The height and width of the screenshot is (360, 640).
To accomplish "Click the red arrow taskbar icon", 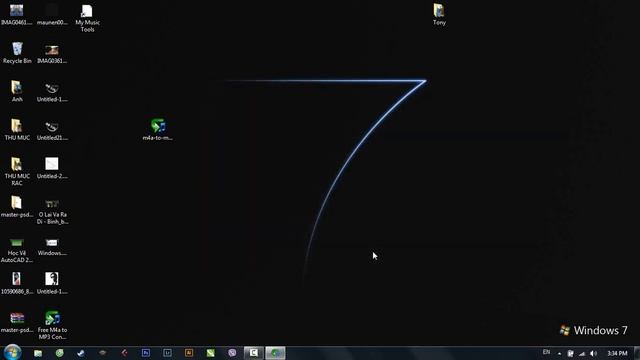I will click(x=124, y=353).
